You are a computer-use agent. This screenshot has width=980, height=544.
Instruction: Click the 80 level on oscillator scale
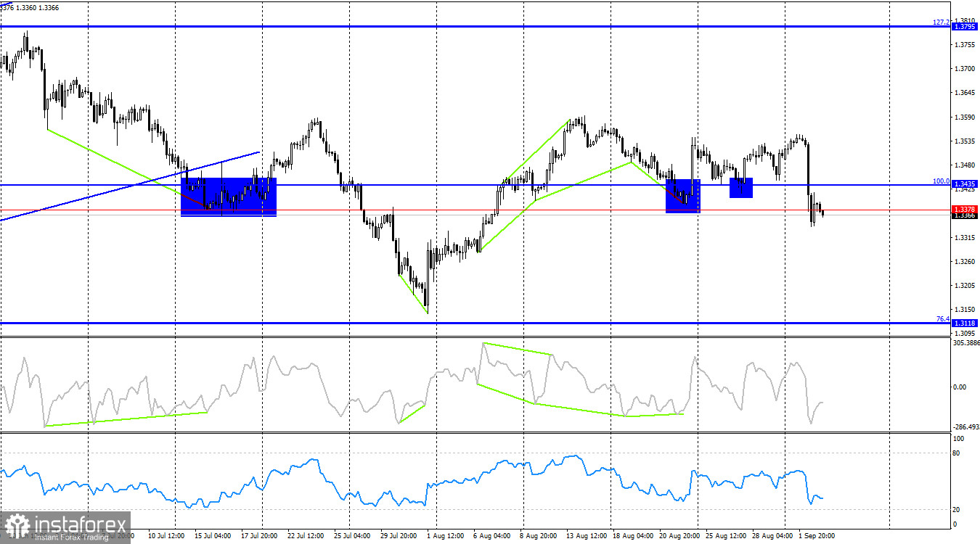pos(957,453)
